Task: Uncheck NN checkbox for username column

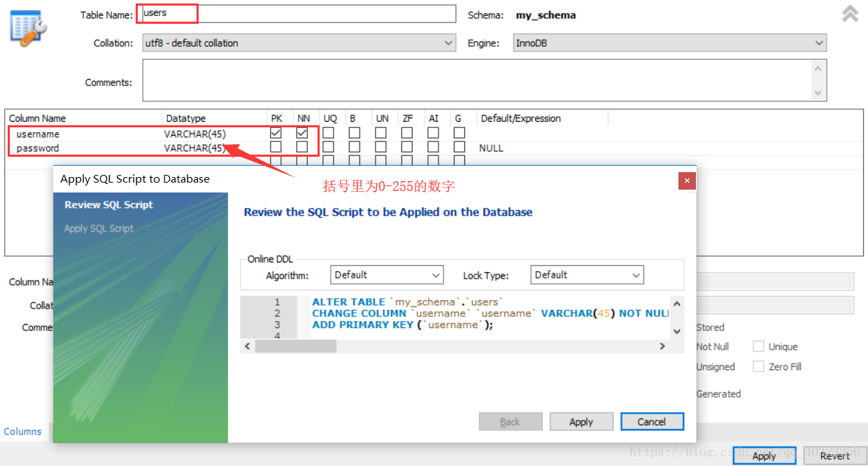Action: (x=302, y=132)
